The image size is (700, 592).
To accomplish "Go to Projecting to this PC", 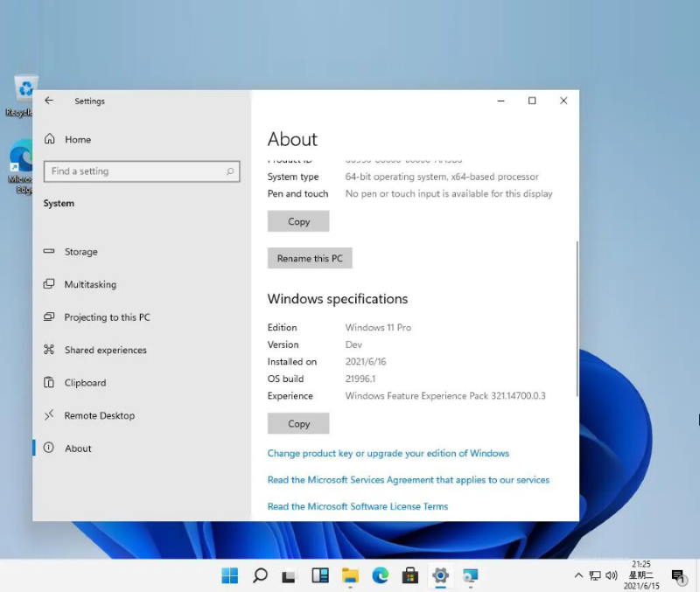I will pyautogui.click(x=107, y=317).
